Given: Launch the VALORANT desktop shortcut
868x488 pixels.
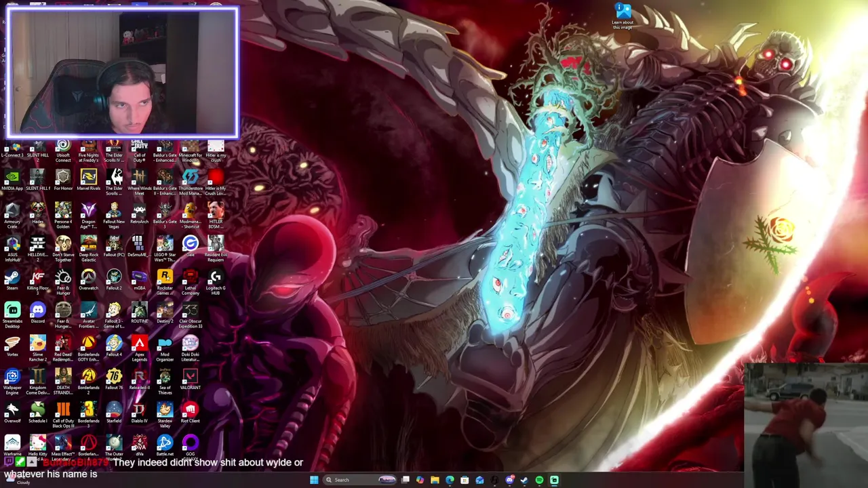Looking at the screenshot, I should tap(190, 380).
